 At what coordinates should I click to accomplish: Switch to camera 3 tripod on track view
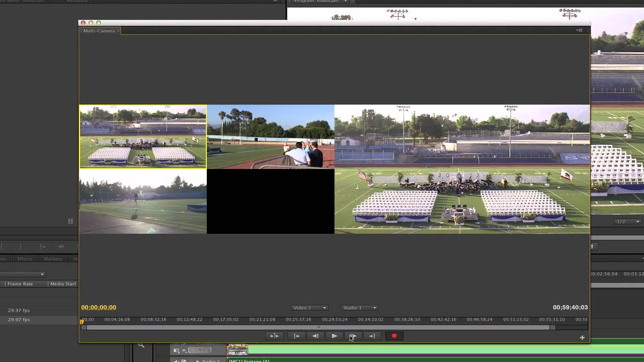pyautogui.click(x=143, y=201)
